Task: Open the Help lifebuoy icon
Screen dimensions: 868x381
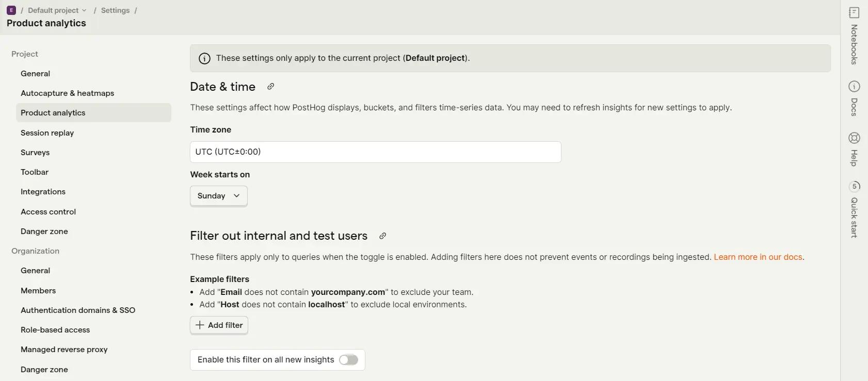Action: (x=854, y=138)
